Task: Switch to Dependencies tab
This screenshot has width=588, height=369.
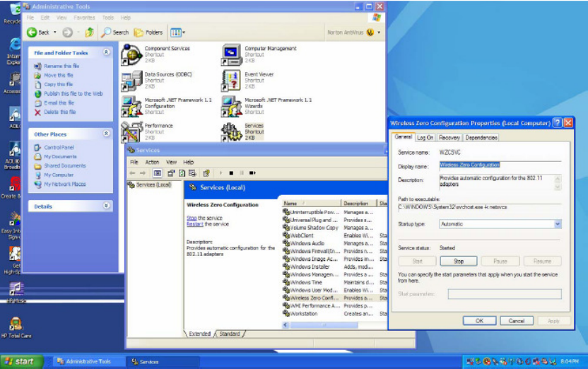Action: click(481, 138)
